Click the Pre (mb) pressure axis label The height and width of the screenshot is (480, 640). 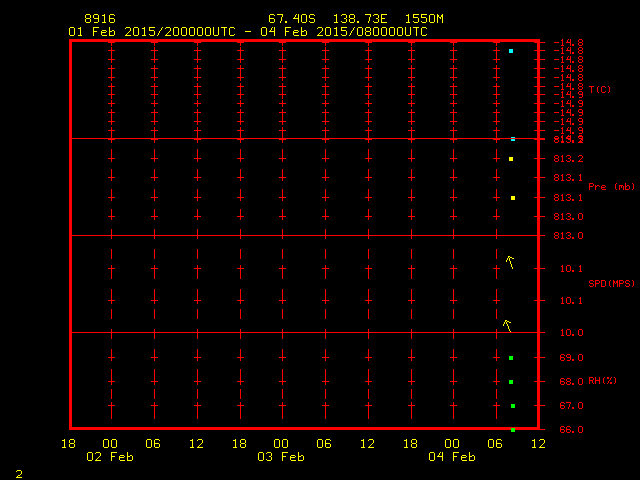[x=611, y=187]
